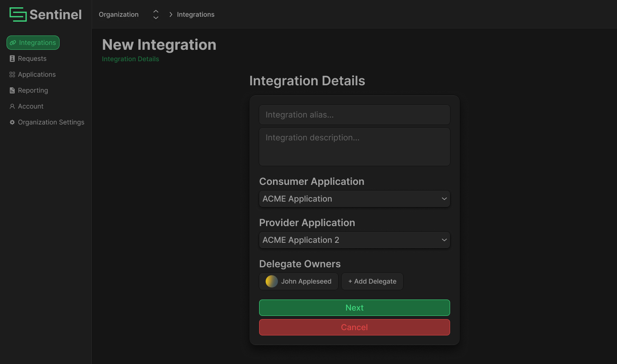Click John Appleseed's avatar circle

(x=272, y=281)
